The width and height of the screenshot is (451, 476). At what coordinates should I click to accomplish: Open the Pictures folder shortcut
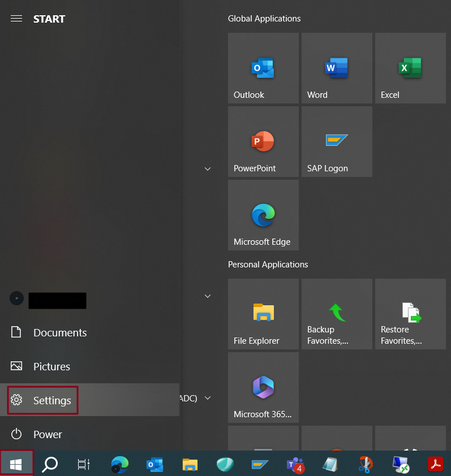pos(89,366)
